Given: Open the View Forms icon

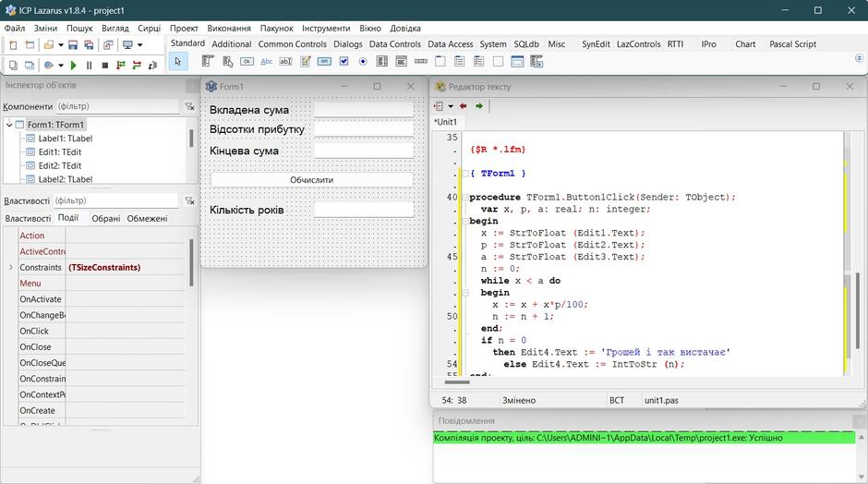Looking at the screenshot, I should [30, 66].
